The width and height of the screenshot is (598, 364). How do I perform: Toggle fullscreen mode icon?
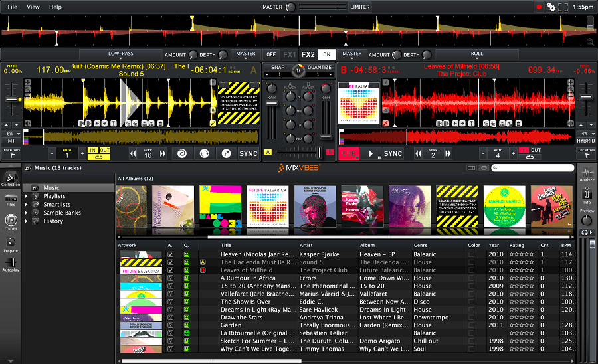pos(563,7)
